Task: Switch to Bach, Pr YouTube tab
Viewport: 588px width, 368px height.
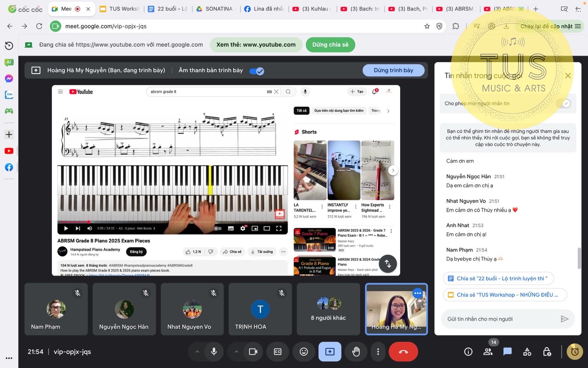Action: [x=408, y=9]
